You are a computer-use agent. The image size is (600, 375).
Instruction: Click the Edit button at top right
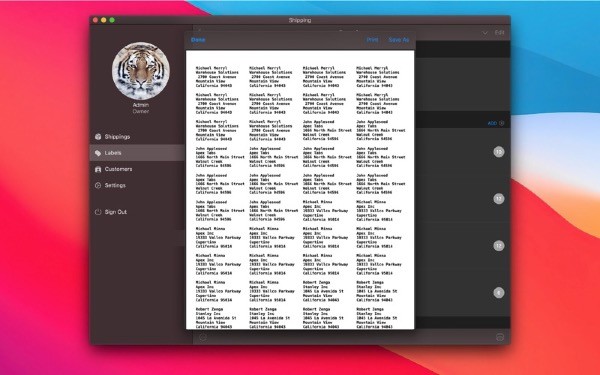pos(499,33)
